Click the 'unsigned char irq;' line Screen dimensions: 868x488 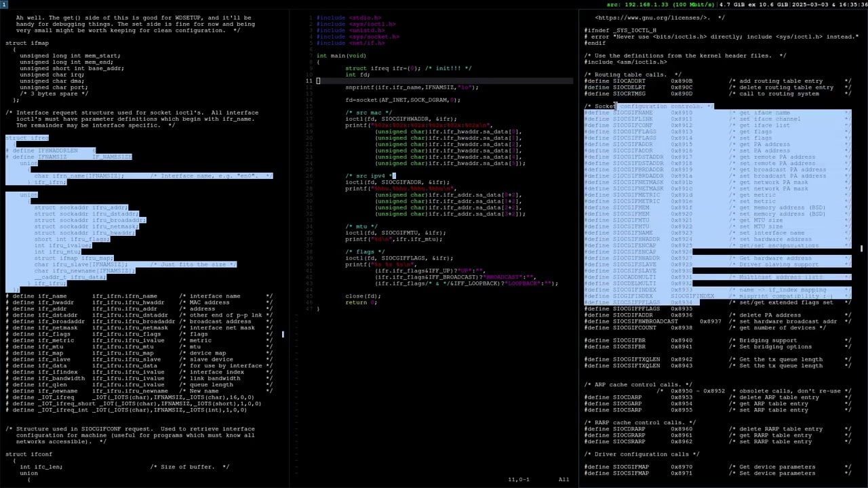[52, 75]
